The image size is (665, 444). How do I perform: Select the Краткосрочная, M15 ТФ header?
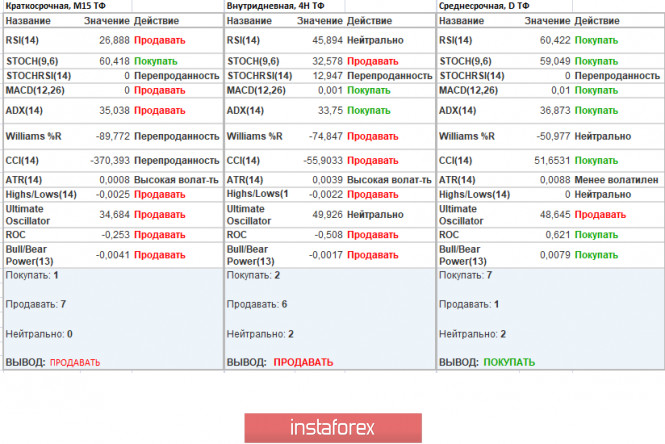tap(56, 6)
